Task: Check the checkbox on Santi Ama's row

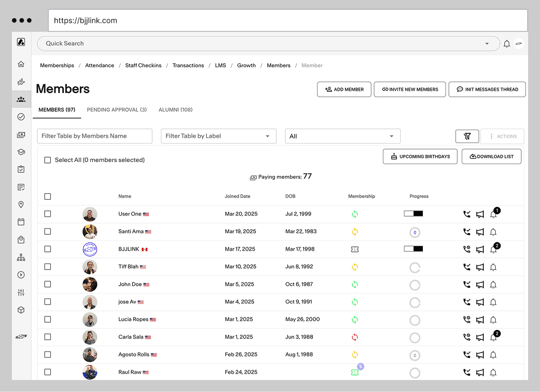Action: click(48, 231)
